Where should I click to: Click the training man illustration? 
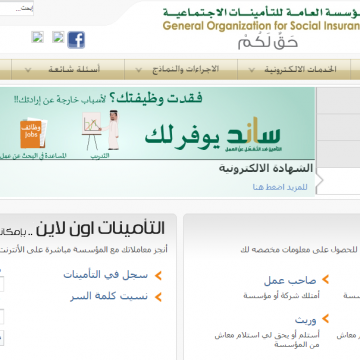point(101,130)
